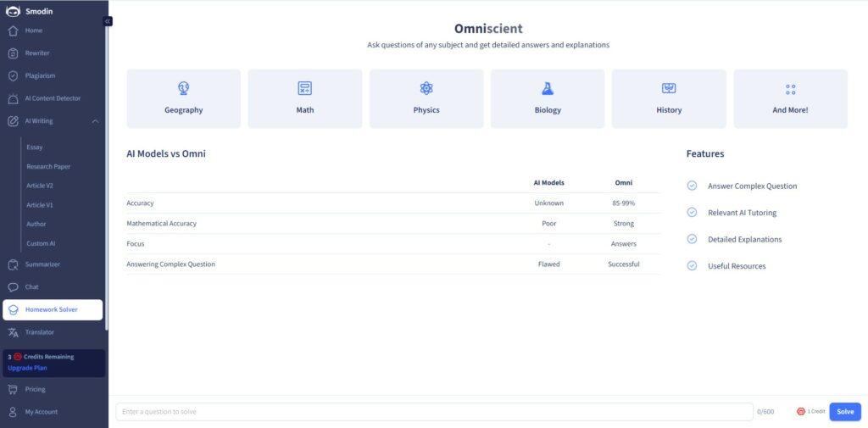Click the Chat bubble icon
The width and height of the screenshot is (868, 428).
14,287
